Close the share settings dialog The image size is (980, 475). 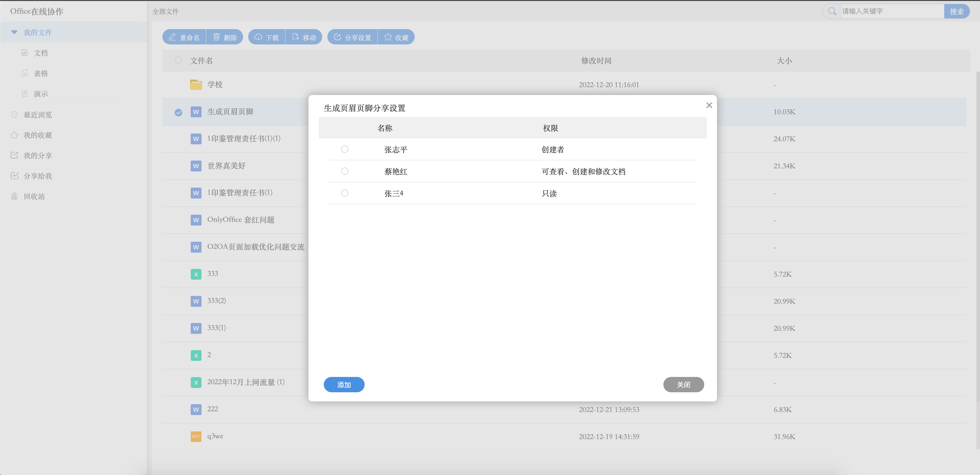[x=709, y=105]
